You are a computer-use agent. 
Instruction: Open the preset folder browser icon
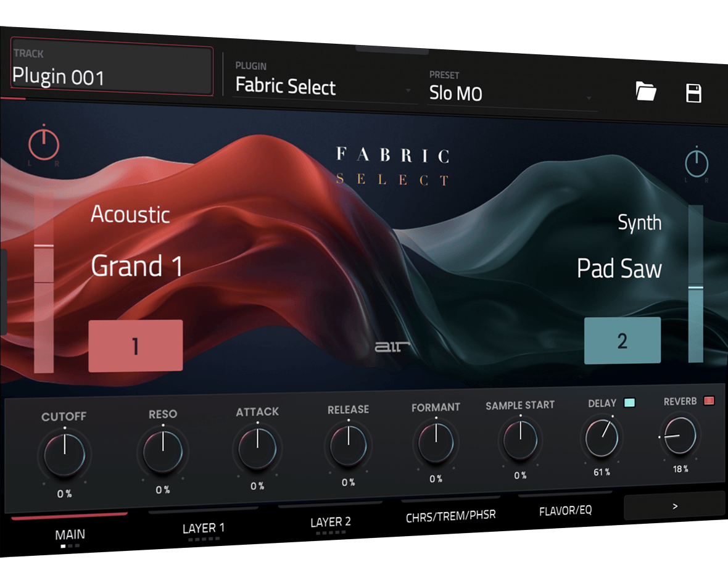(645, 92)
